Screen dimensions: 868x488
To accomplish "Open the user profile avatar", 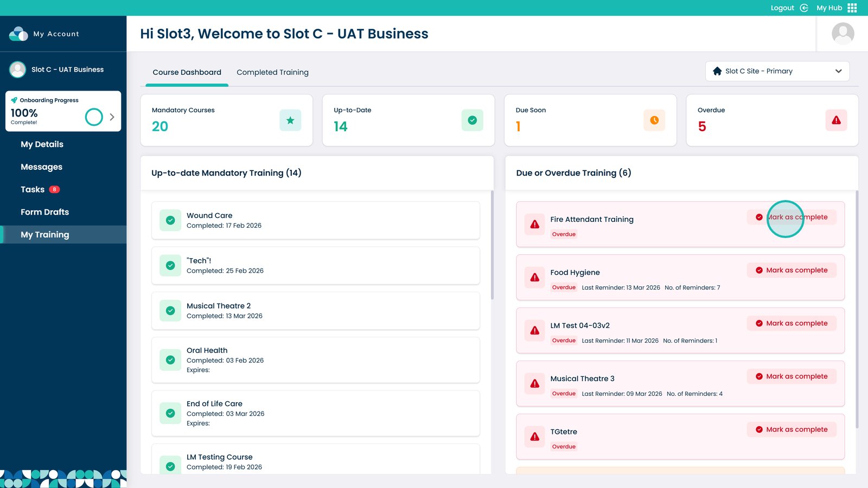I will (x=843, y=34).
